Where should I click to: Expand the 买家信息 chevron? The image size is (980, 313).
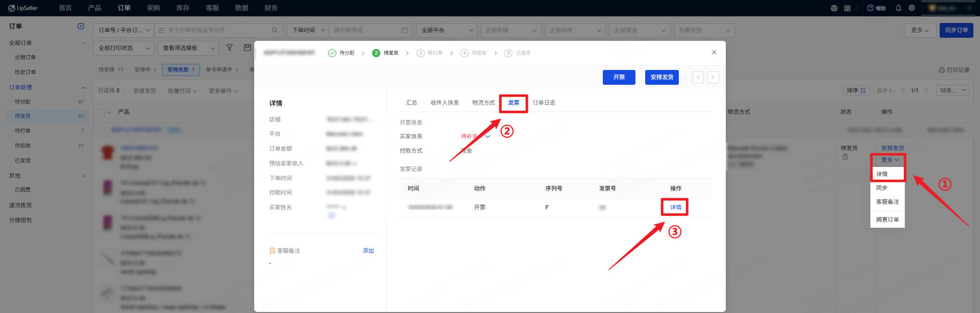tap(487, 136)
